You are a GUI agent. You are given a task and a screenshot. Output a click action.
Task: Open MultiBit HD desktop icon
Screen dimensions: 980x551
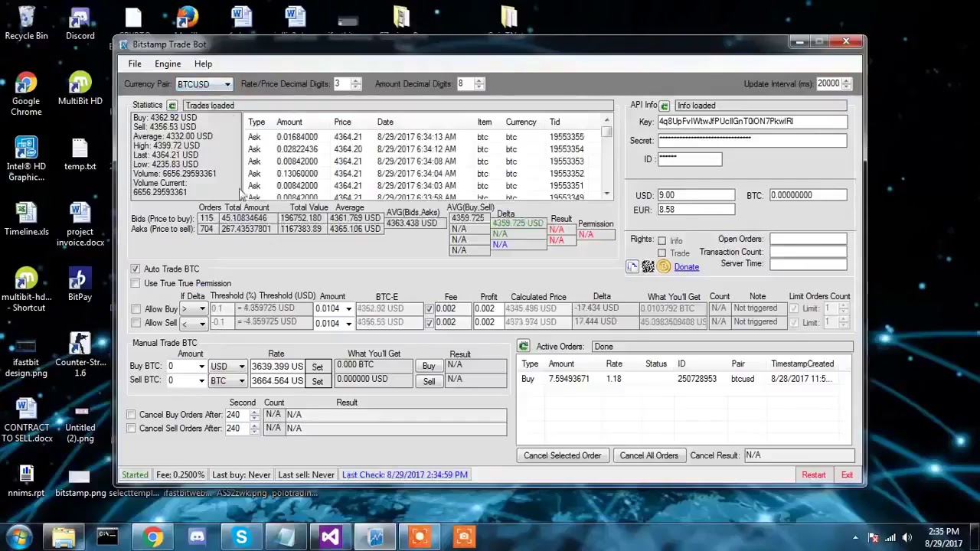80,89
